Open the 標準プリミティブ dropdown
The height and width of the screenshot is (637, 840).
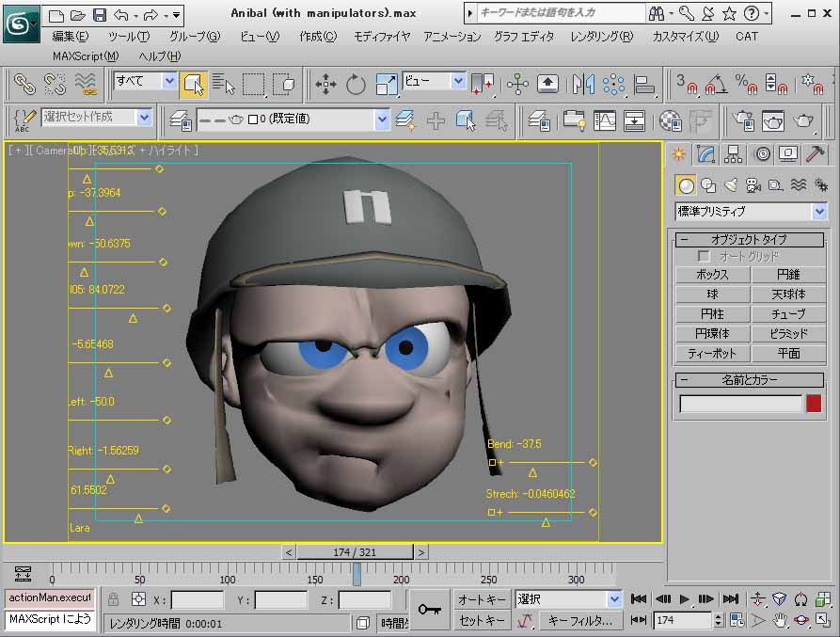point(819,211)
